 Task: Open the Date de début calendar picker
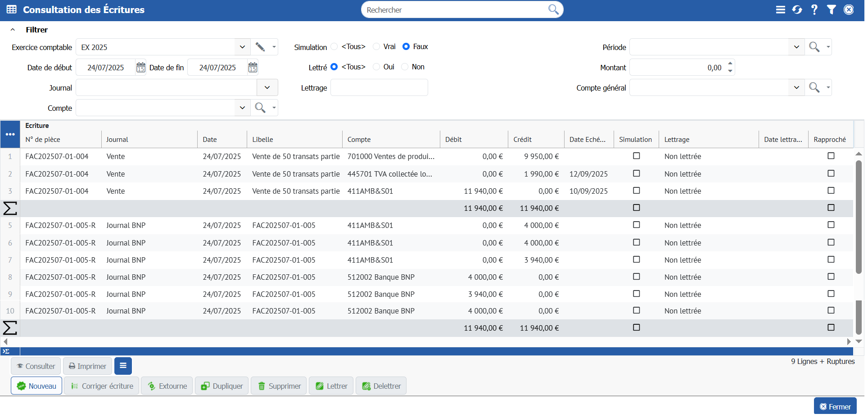[141, 68]
